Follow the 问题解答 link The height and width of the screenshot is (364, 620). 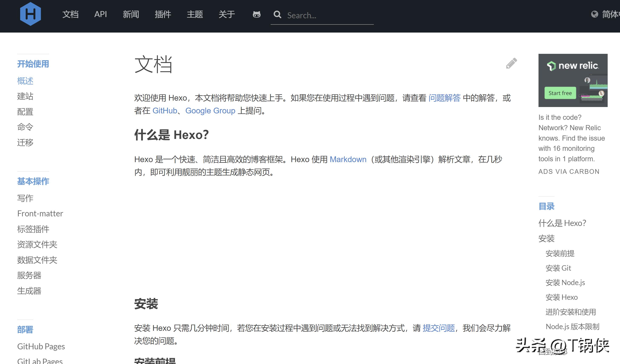click(x=444, y=98)
